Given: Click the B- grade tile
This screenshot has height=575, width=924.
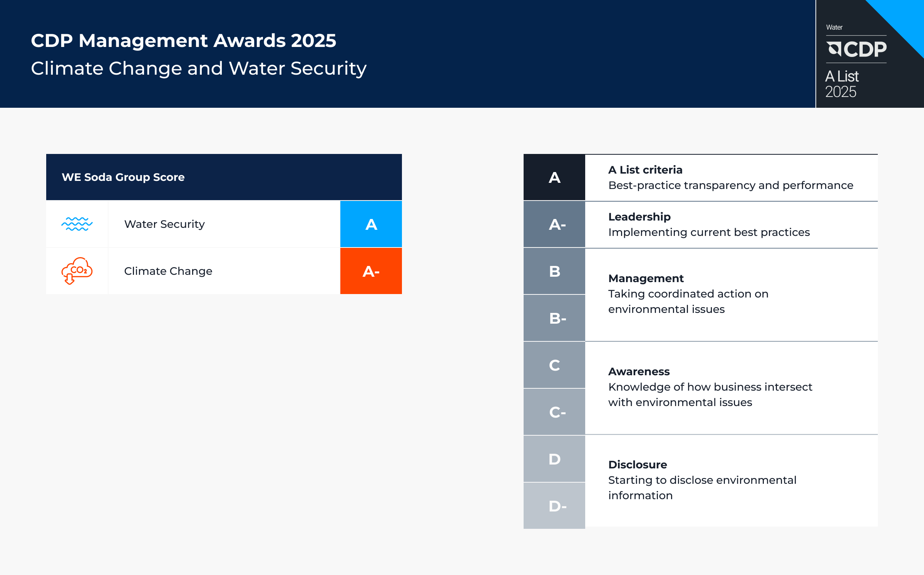Looking at the screenshot, I should [554, 318].
